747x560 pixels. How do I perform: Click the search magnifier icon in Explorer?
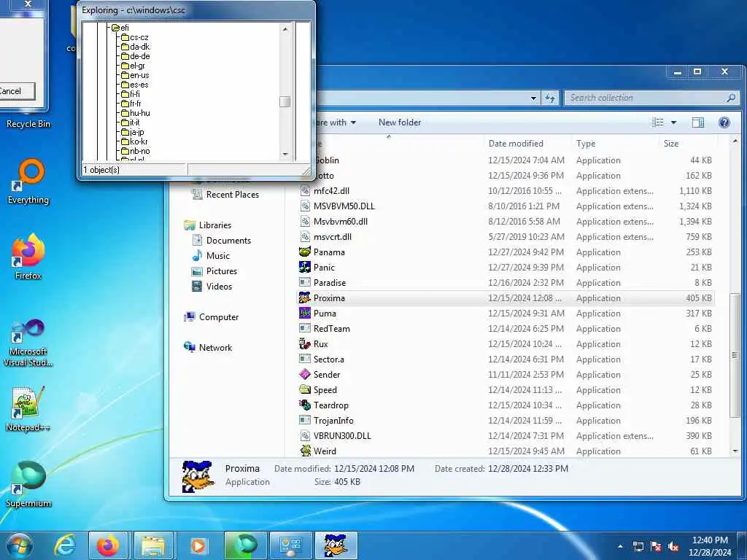pyautogui.click(x=731, y=98)
